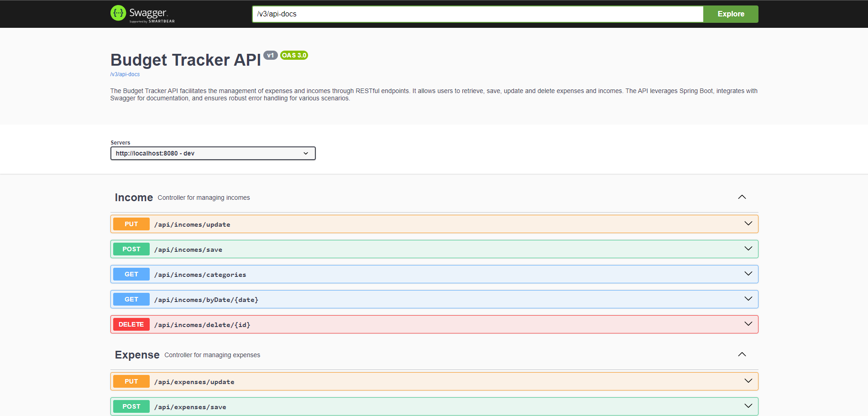Screen dimensions: 868x416
Task: Click the v1 version badge
Action: click(271, 55)
